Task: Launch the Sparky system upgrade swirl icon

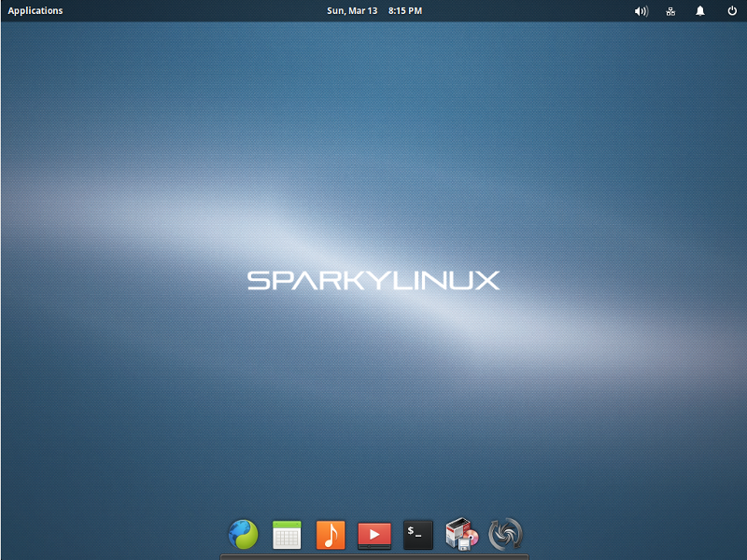Action: [x=505, y=534]
